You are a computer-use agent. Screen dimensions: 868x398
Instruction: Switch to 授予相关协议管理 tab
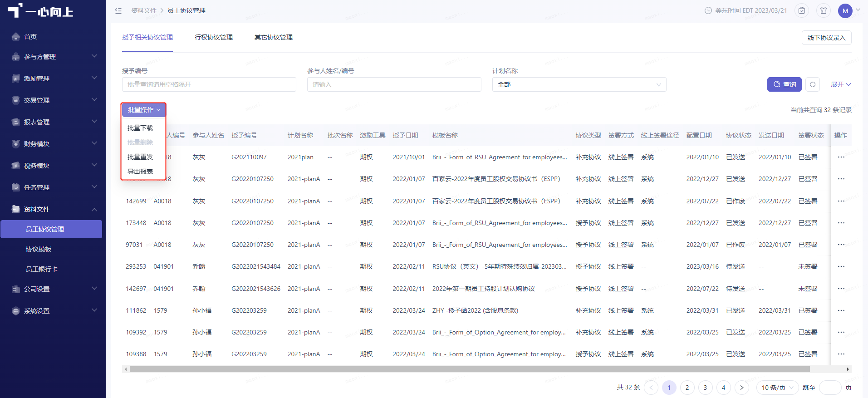pyautogui.click(x=147, y=37)
